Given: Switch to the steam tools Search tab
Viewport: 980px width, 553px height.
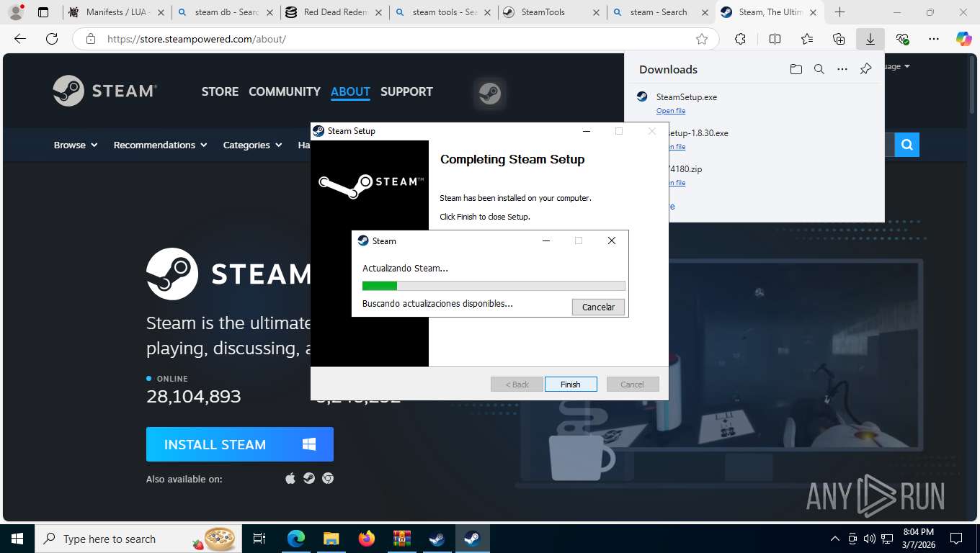Looking at the screenshot, I should (442, 12).
